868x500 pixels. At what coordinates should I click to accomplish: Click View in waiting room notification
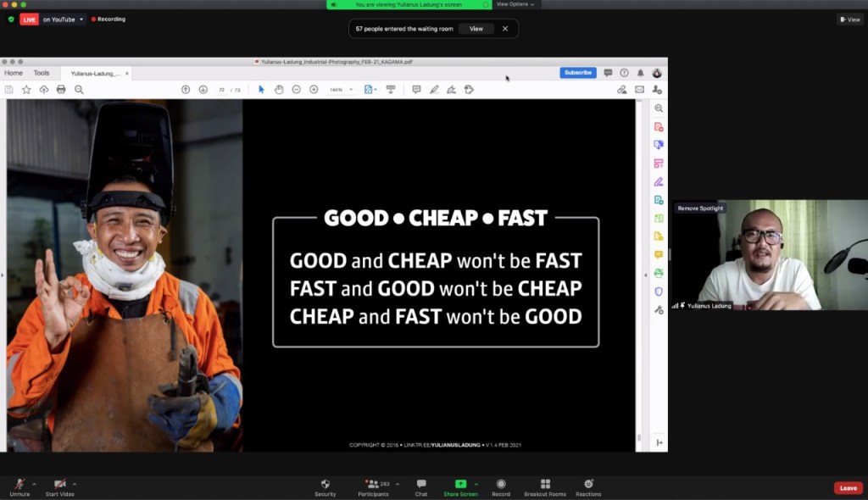pyautogui.click(x=476, y=29)
